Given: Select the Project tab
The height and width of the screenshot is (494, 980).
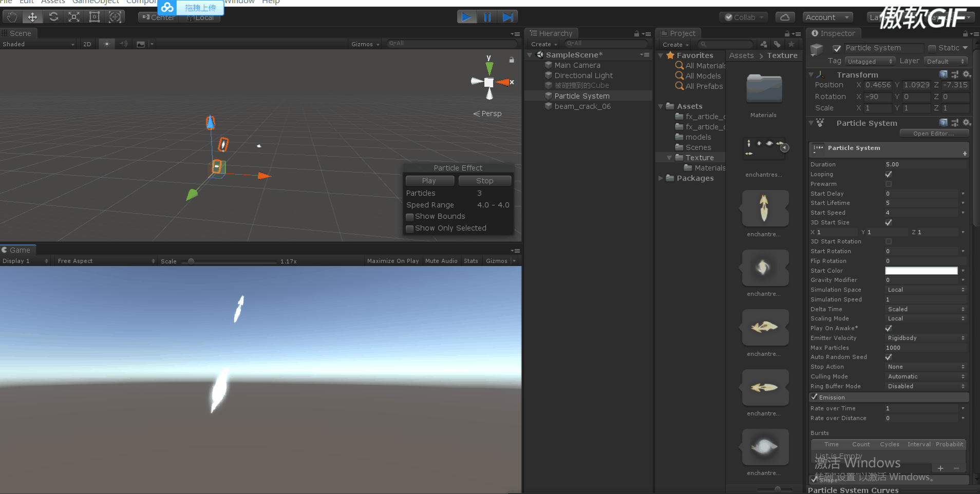Looking at the screenshot, I should [679, 33].
